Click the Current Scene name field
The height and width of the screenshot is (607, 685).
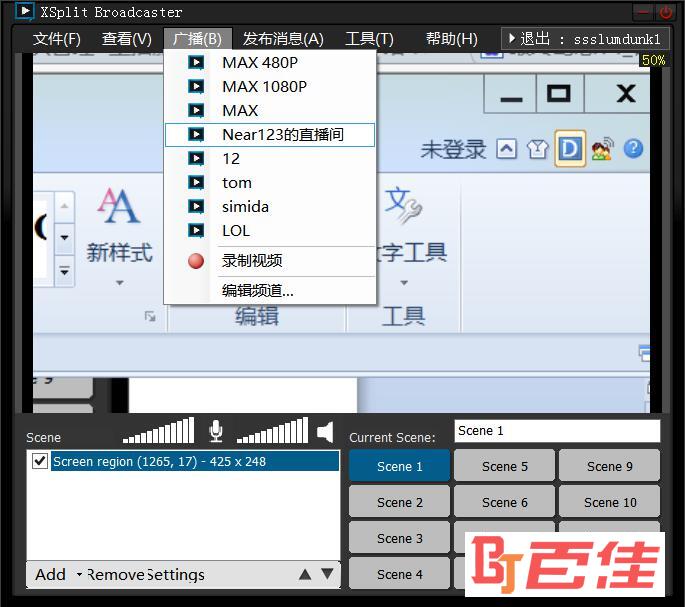point(557,431)
